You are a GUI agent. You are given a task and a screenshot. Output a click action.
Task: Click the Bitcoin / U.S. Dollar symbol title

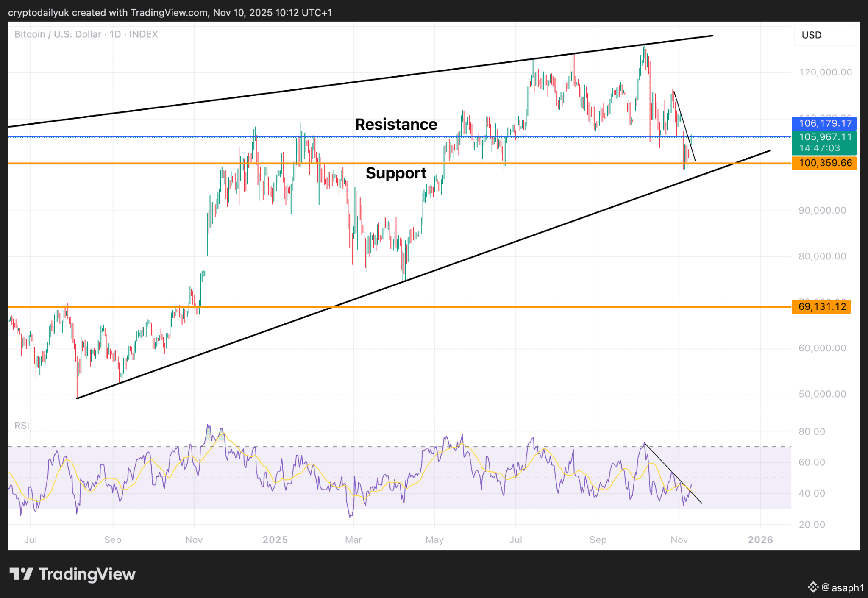point(58,34)
